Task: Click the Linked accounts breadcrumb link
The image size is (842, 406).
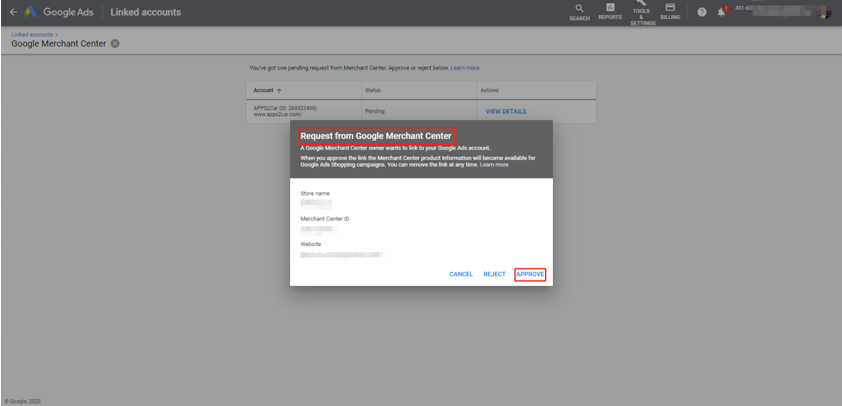Action: pos(32,34)
